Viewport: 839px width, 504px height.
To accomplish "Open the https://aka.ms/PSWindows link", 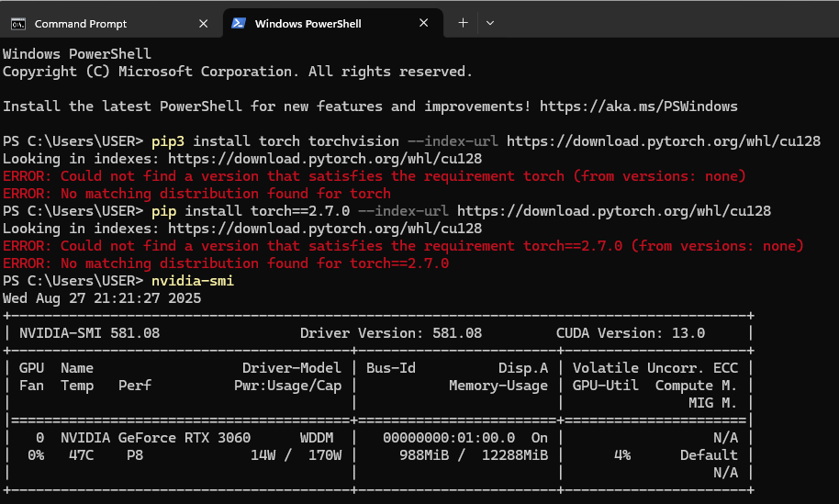I will (638, 106).
